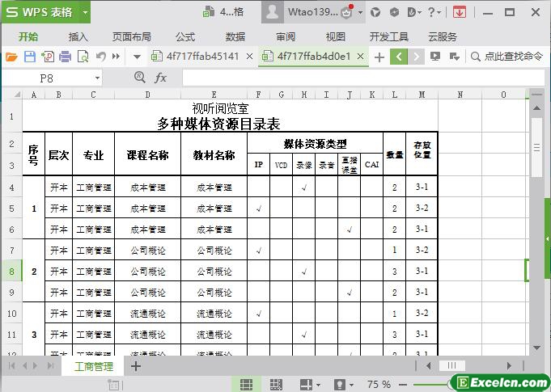Click vertical scrollbar up arrow
Screen dimensions: 551x392
pyautogui.click(x=536, y=108)
